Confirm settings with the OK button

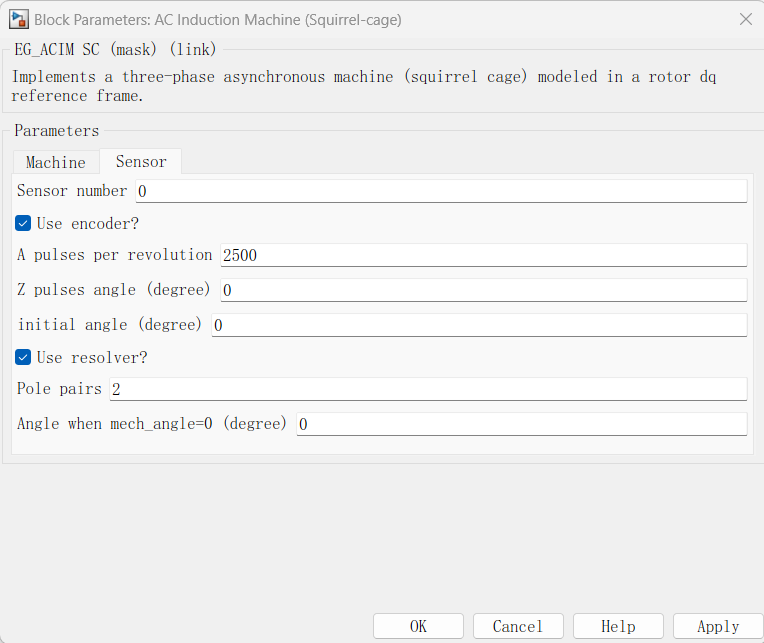[418, 626]
